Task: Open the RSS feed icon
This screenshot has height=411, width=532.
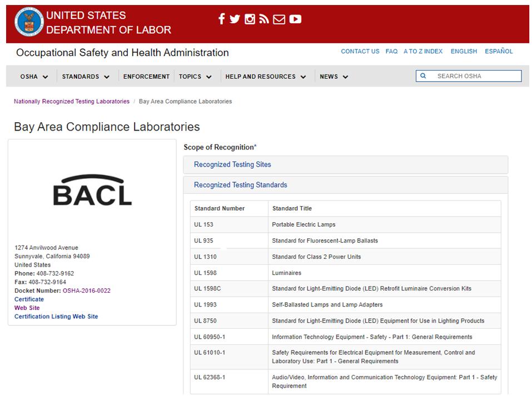Action: point(264,19)
